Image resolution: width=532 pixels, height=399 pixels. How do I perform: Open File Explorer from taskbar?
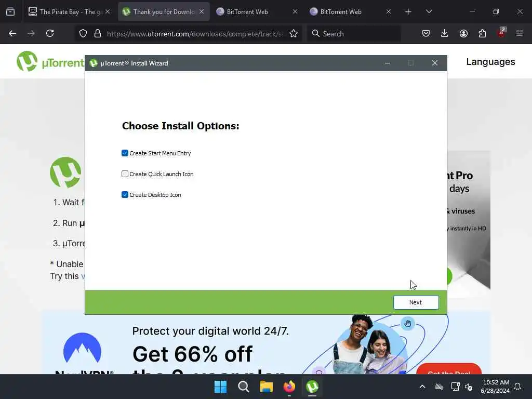(267, 387)
